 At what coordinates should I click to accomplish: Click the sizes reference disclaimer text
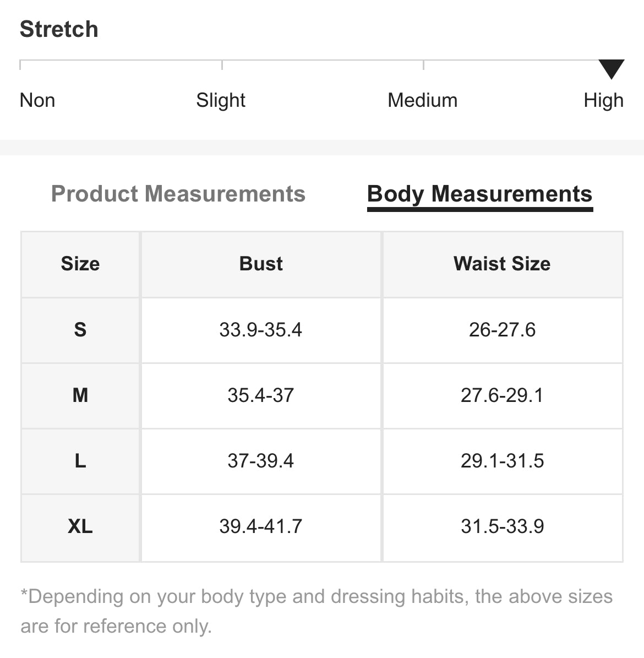[x=316, y=611]
